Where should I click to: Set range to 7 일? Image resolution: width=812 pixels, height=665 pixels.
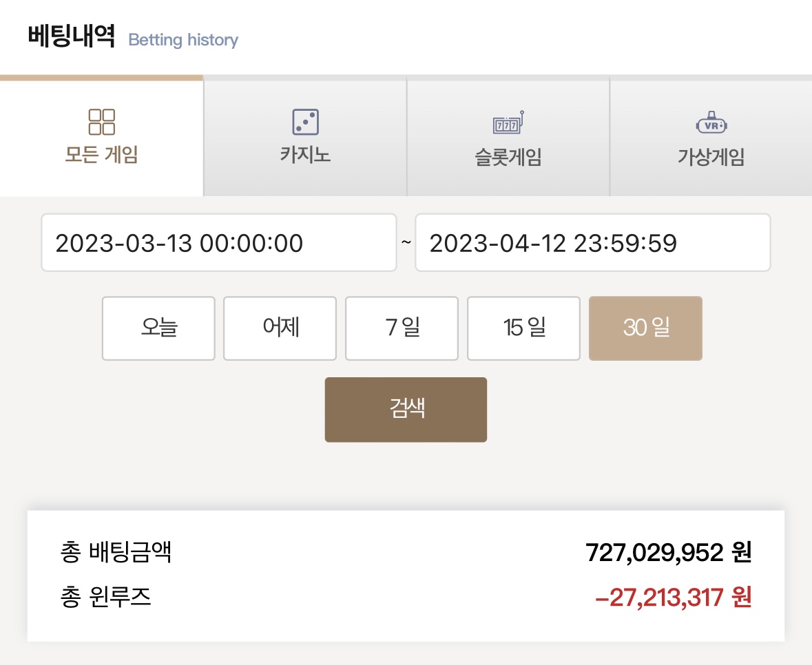pyautogui.click(x=402, y=328)
